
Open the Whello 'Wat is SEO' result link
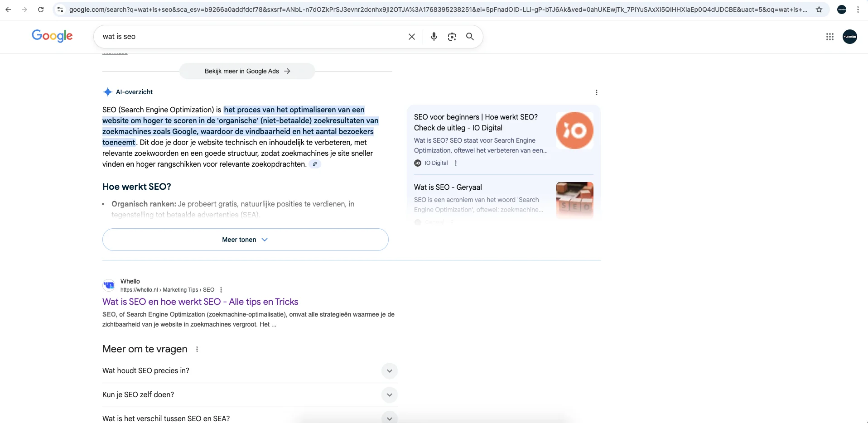[200, 302]
